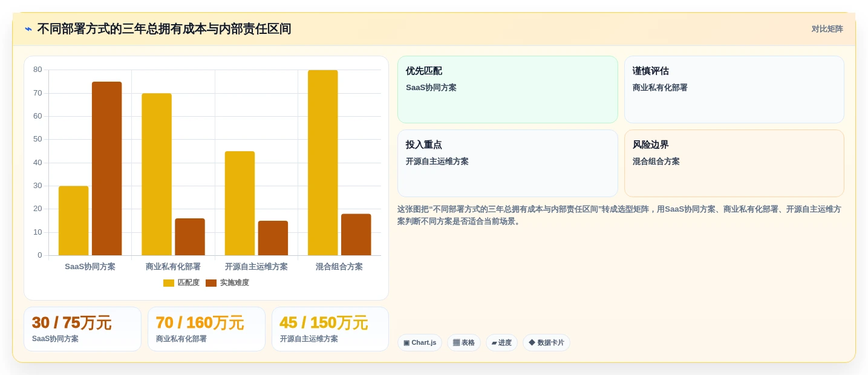Click 开源自主运维方案 text in 投入重点 card
This screenshot has height=375, width=868.
pyautogui.click(x=437, y=161)
